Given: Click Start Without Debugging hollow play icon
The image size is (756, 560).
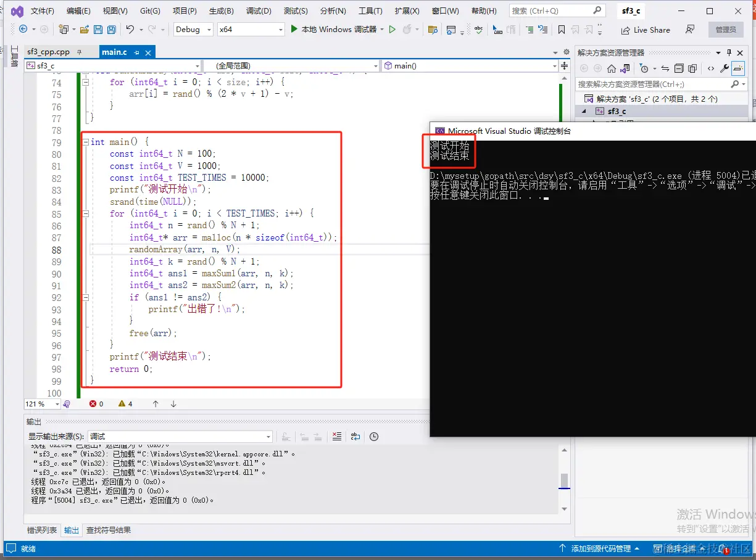Looking at the screenshot, I should pos(392,29).
